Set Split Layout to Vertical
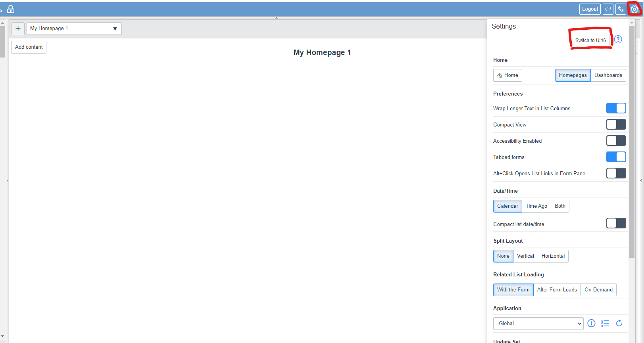The image size is (644, 343). (525, 256)
